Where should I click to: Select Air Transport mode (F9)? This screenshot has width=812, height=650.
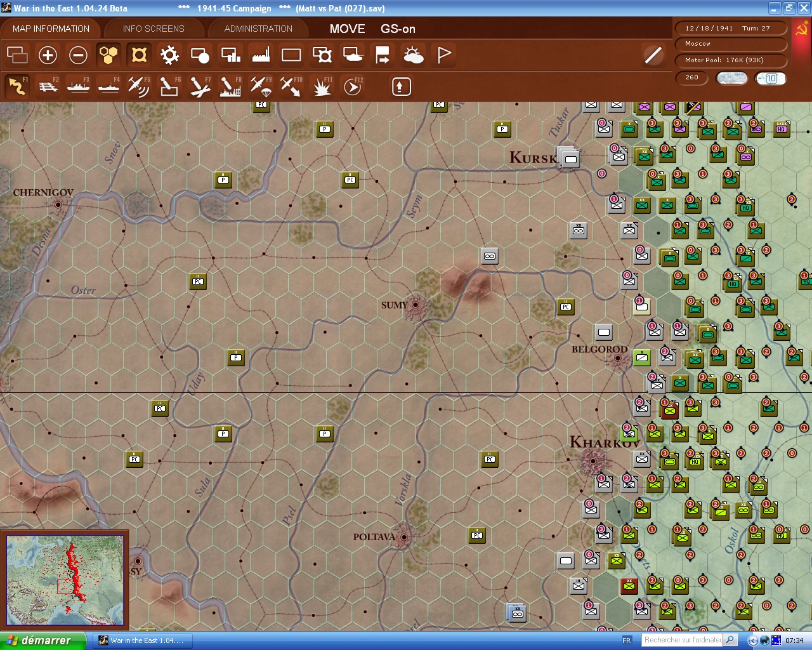click(261, 86)
